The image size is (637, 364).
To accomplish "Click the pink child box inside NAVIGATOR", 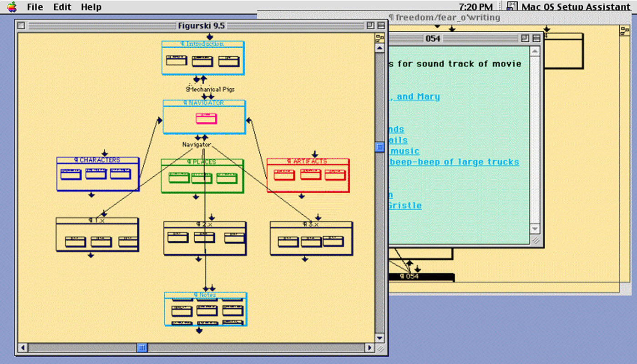I will coord(206,119).
